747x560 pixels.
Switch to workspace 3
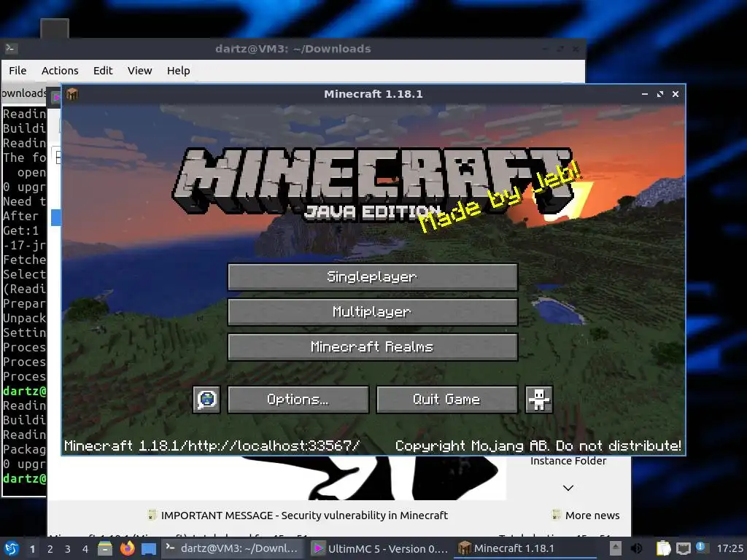[x=68, y=549]
